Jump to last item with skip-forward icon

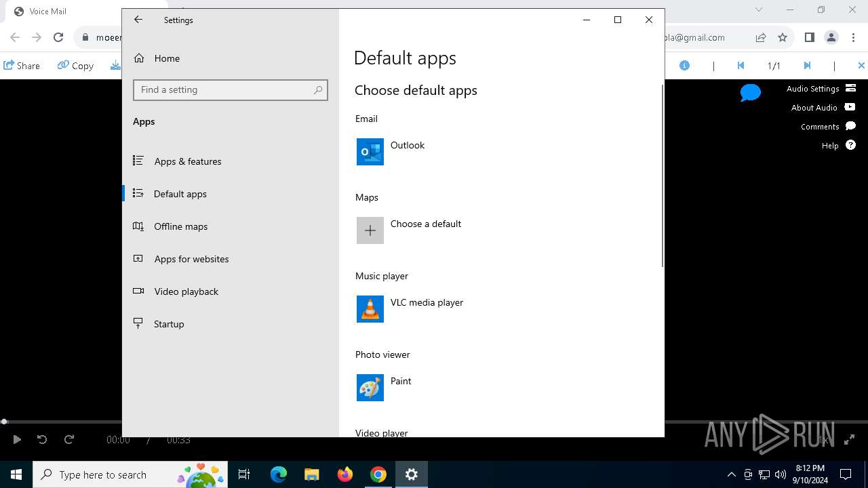click(x=807, y=66)
